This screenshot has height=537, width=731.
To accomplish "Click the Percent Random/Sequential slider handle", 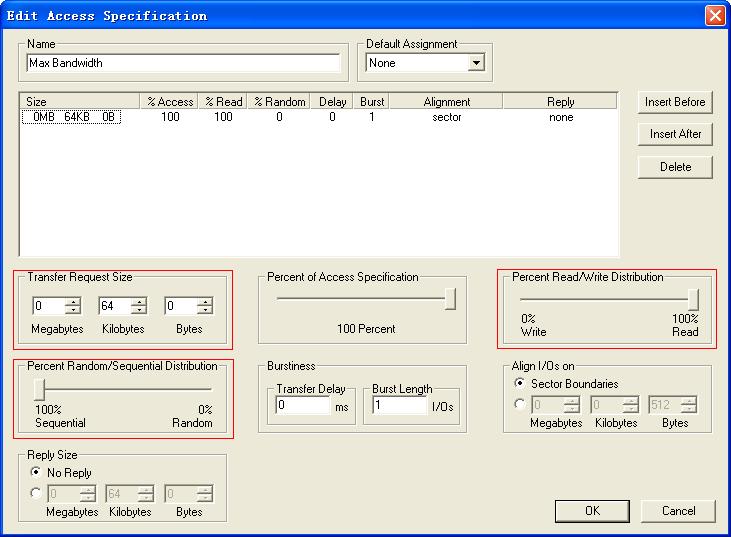I will click(39, 389).
